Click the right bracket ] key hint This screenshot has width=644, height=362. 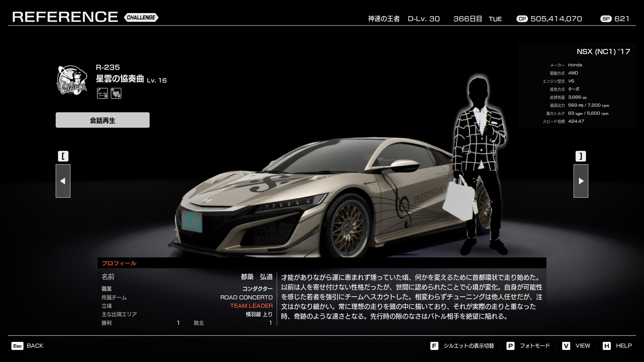click(x=581, y=156)
